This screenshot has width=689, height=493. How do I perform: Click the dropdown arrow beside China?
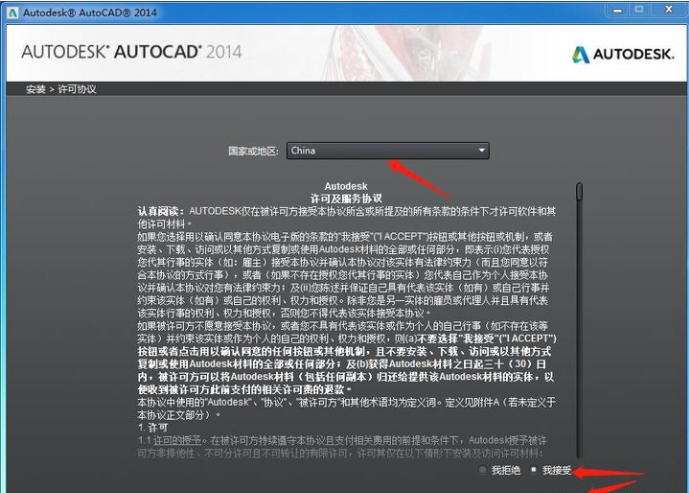482,151
